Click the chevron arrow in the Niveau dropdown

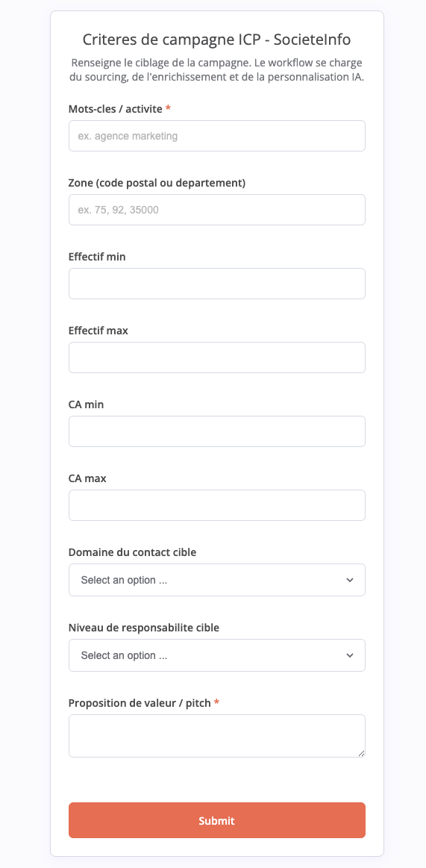[350, 655]
